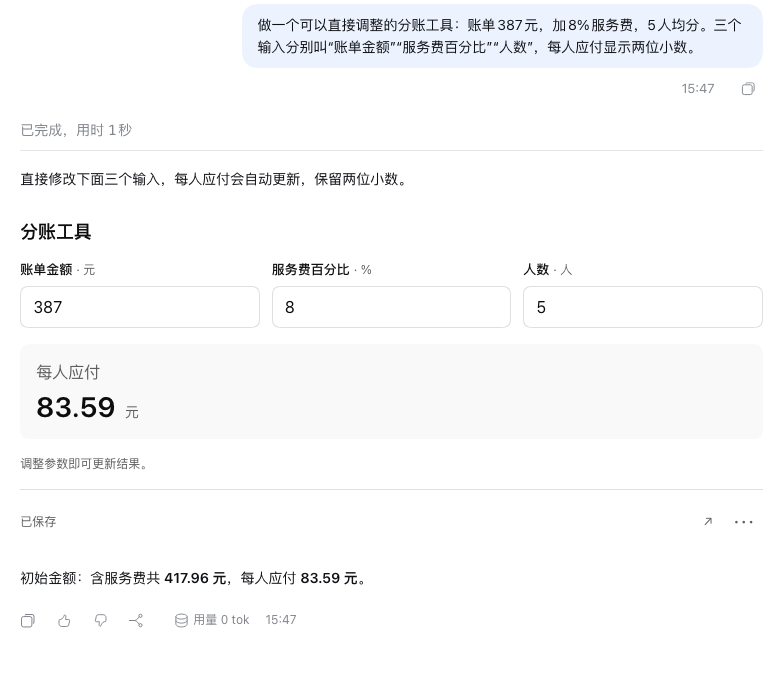Viewport: 782px width, 673px height.
Task: Give the reply a thumbs up
Action: (64, 621)
